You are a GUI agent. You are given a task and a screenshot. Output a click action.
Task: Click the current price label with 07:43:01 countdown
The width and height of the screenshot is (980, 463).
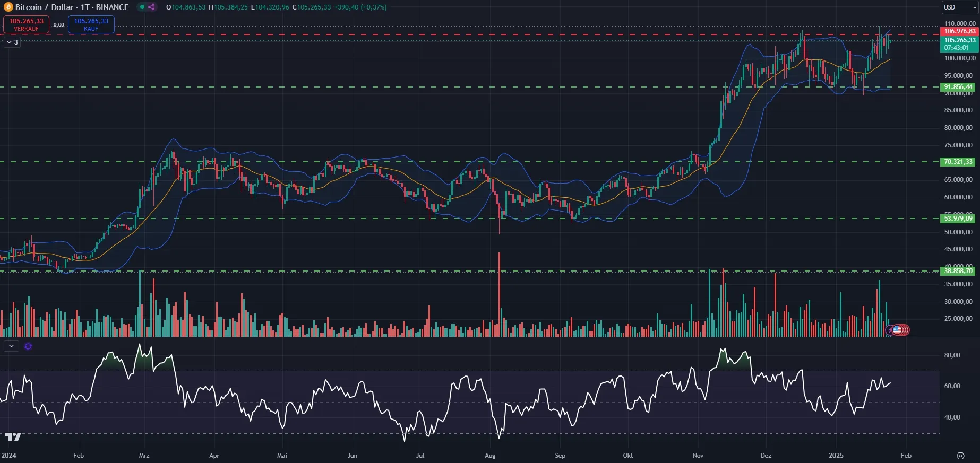point(959,44)
